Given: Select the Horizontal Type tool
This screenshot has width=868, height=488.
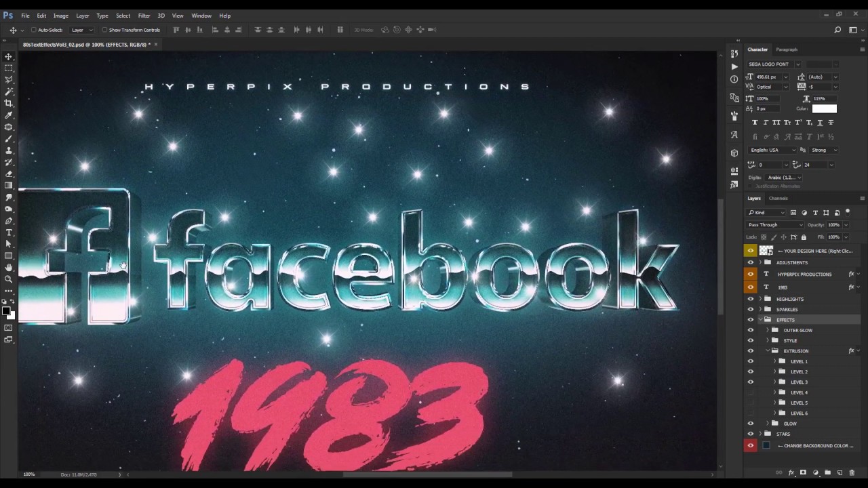Looking at the screenshot, I should (x=9, y=232).
